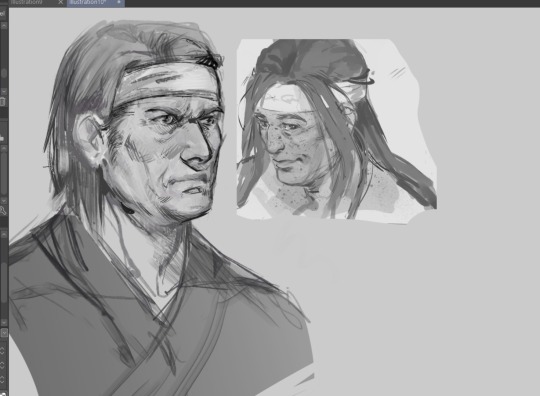This screenshot has width=540, height=396.
Task: Open the small dropdown box below lowest scrollbar
Action: [x=4, y=333]
